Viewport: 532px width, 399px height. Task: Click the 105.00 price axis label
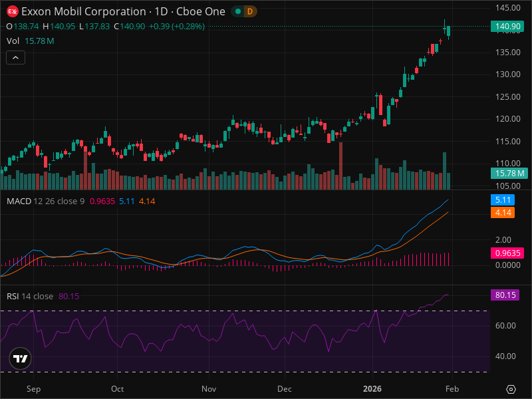coord(507,186)
